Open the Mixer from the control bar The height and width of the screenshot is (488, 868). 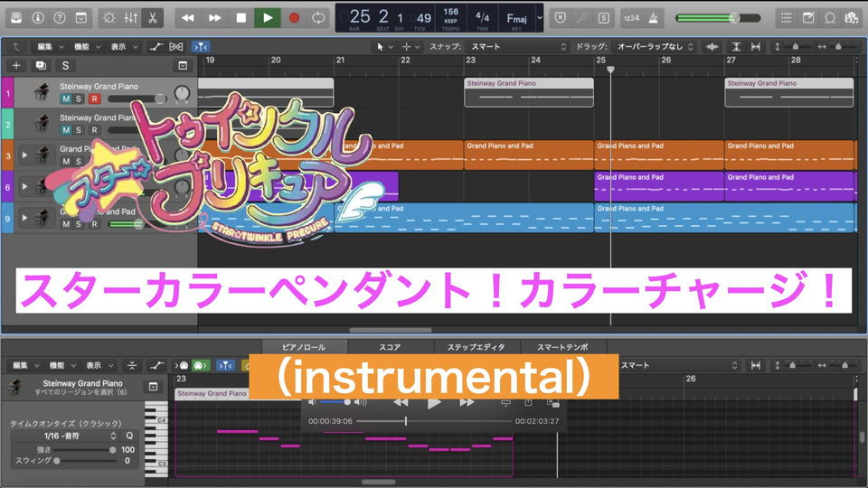pos(130,17)
